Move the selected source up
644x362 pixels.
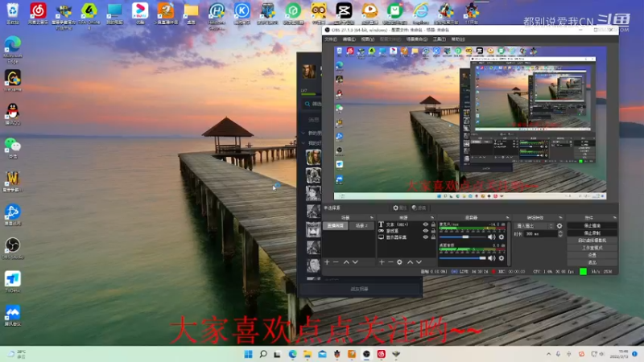point(410,262)
